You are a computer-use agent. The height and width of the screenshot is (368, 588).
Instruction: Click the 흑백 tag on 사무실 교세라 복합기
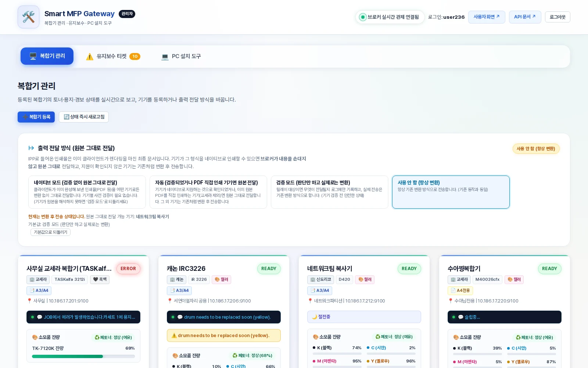click(x=100, y=279)
